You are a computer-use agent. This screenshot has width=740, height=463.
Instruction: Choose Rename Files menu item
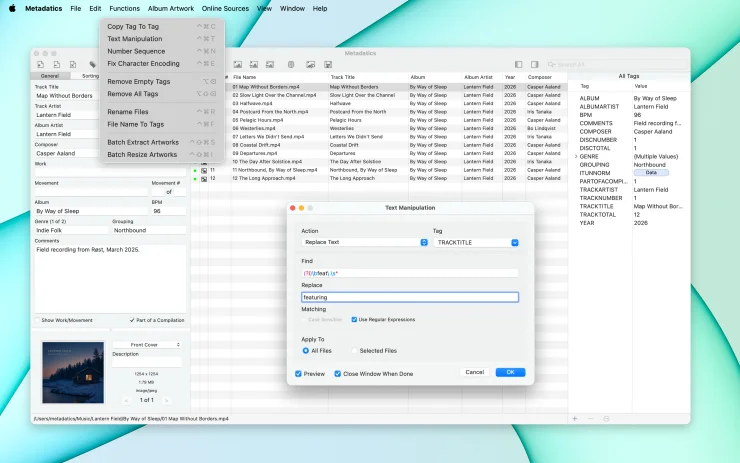[162, 112]
